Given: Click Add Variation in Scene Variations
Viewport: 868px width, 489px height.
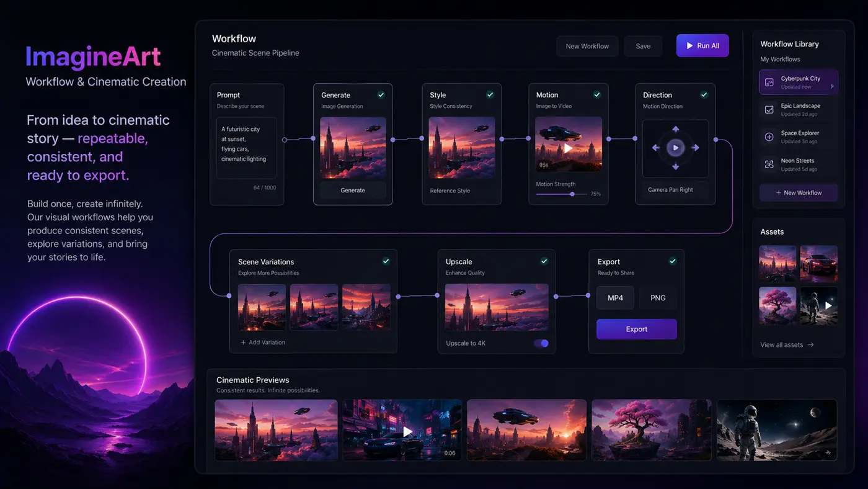Looking at the screenshot, I should click(x=263, y=343).
